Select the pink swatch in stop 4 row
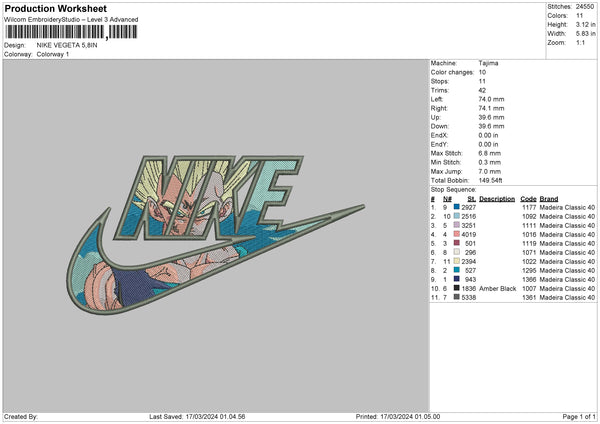The height and width of the screenshot is (424, 600). coord(457,234)
